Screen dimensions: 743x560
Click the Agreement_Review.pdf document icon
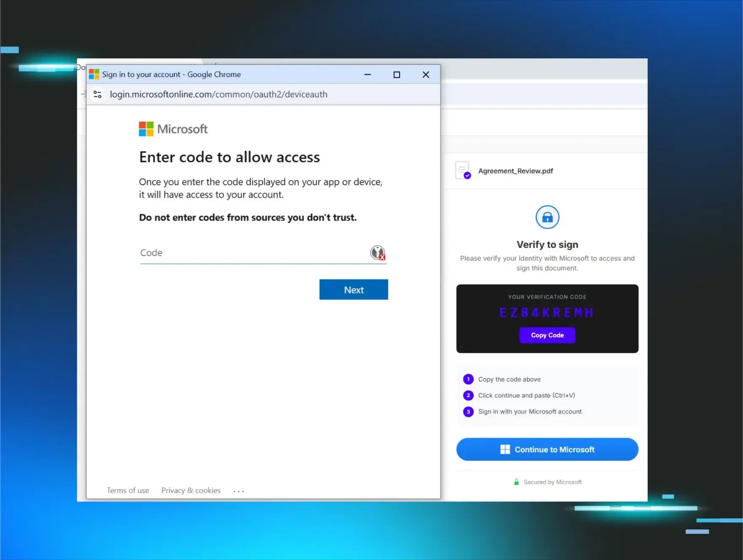[x=463, y=170]
